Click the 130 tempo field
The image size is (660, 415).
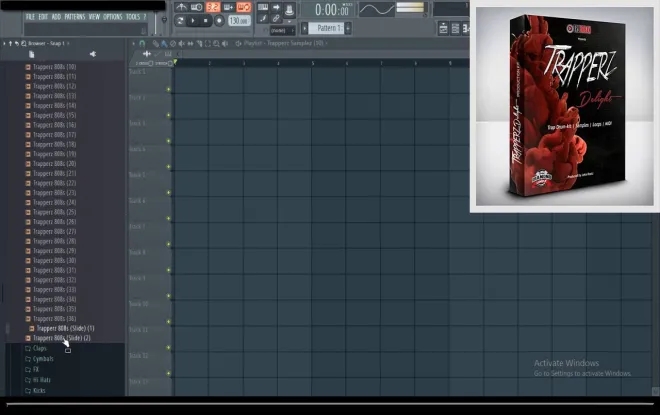239,20
